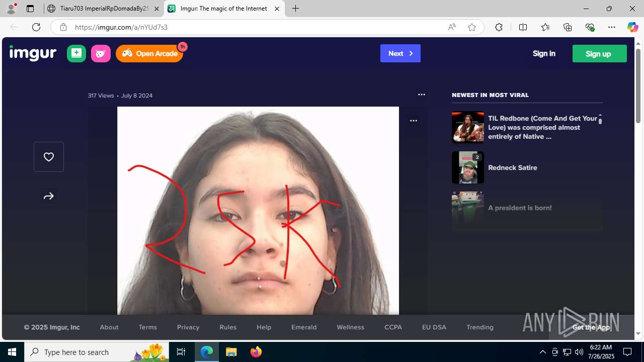This screenshot has width=644, height=362.
Task: Open the Trending footer link
Action: coord(480,327)
